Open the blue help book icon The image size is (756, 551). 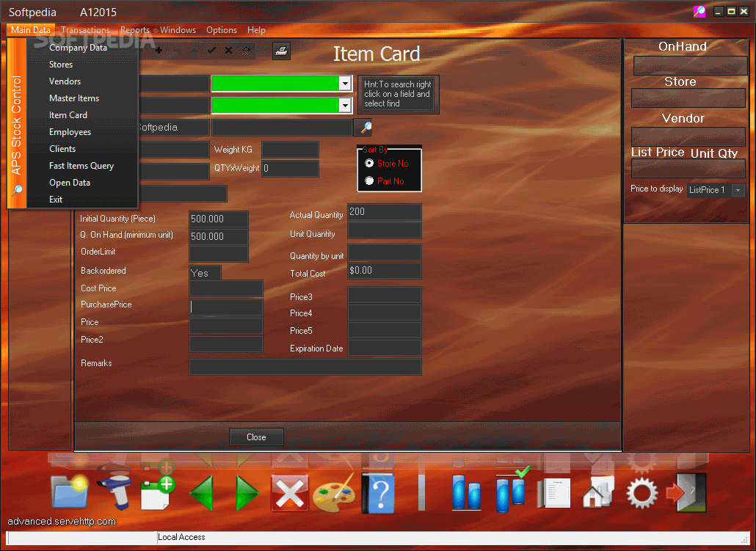tap(379, 492)
